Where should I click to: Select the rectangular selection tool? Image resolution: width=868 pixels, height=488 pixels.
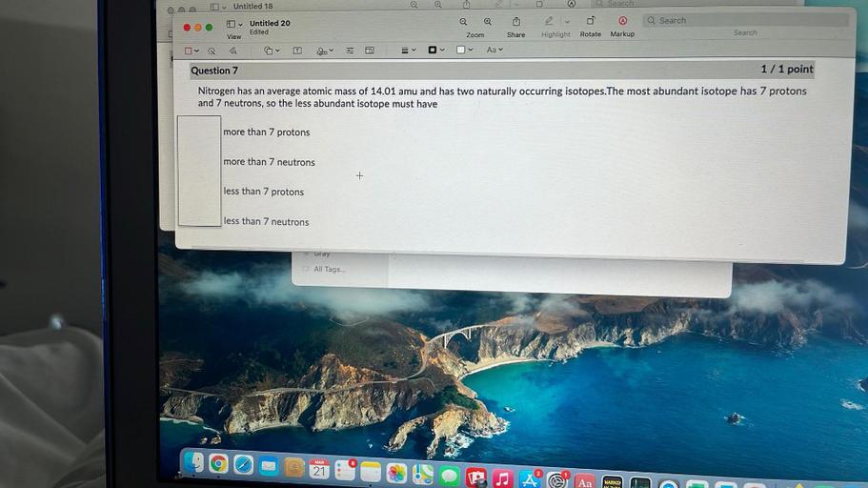(189, 51)
